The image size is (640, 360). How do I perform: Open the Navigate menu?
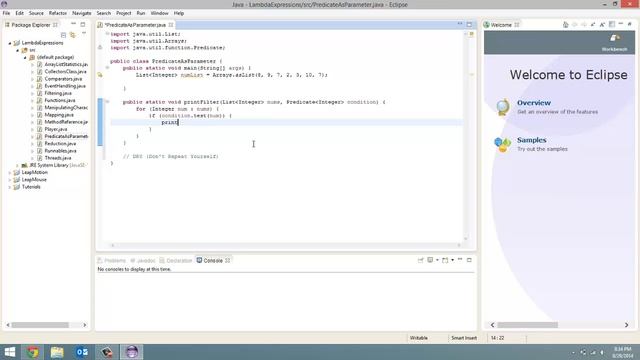click(82, 13)
